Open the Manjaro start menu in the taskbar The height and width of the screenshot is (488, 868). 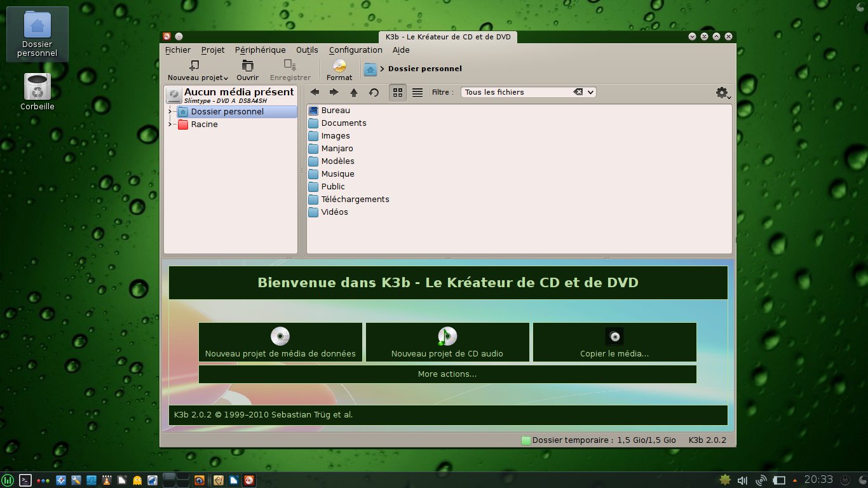(8, 480)
